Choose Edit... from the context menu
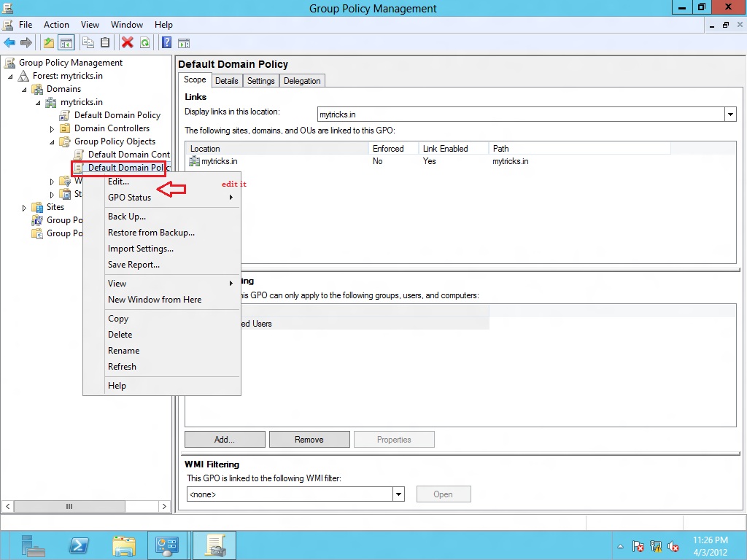The image size is (747, 560). [172, 182]
